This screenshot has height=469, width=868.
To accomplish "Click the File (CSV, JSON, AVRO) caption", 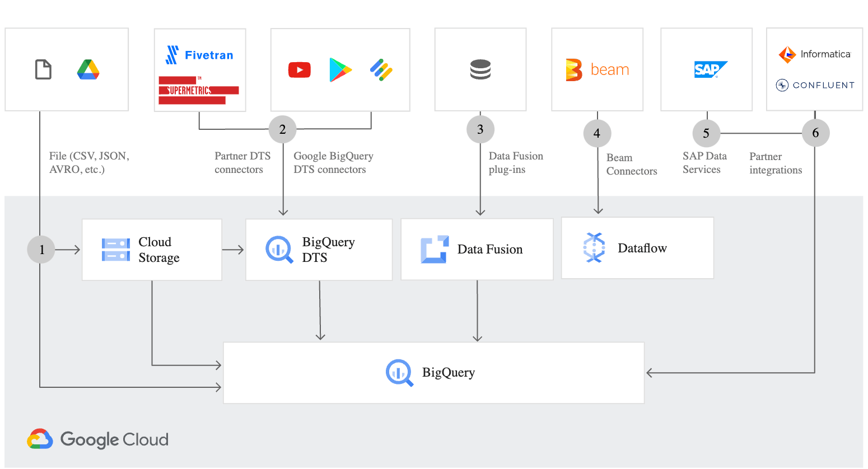I will click(x=89, y=162).
